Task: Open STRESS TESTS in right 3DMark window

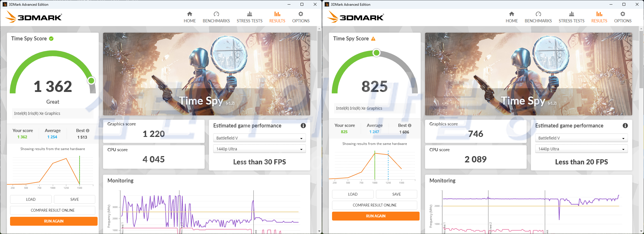Action: click(x=571, y=17)
